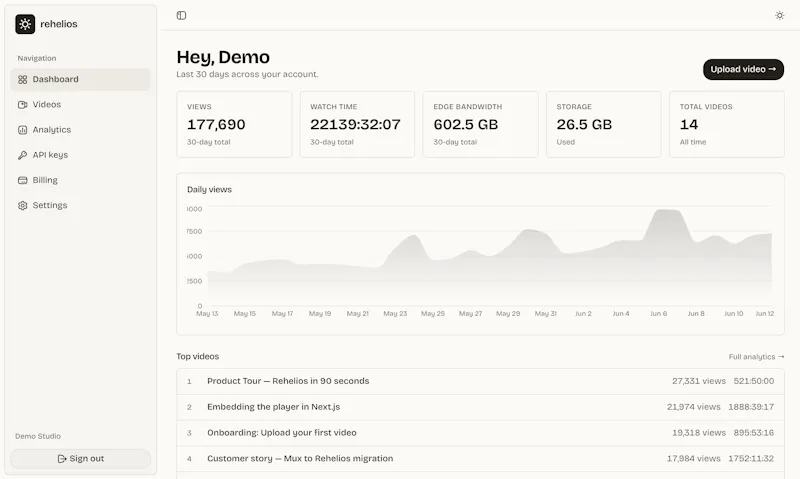Click the 27,331 views value
Viewport: 800px width, 479px height.
pos(698,381)
